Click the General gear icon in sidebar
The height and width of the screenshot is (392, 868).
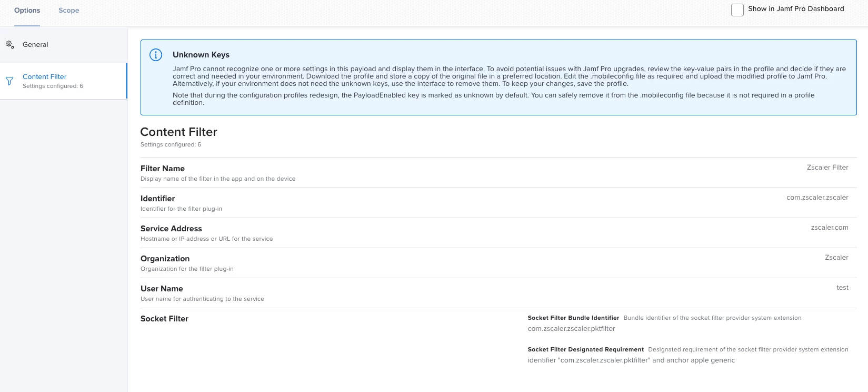coord(10,45)
